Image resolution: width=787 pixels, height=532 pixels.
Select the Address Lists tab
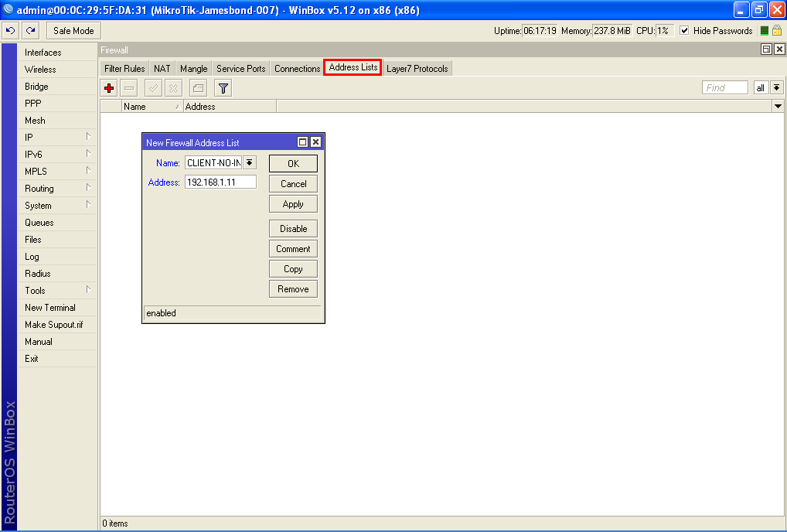(x=353, y=67)
